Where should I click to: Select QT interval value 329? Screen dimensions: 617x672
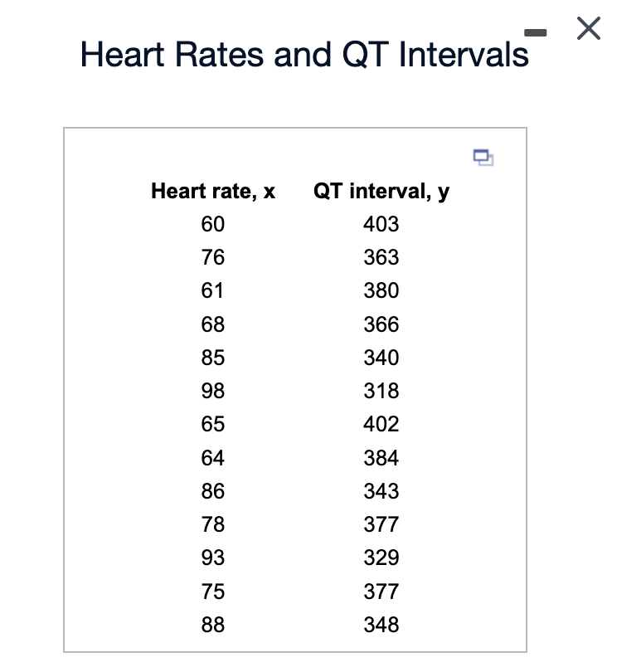click(x=381, y=558)
